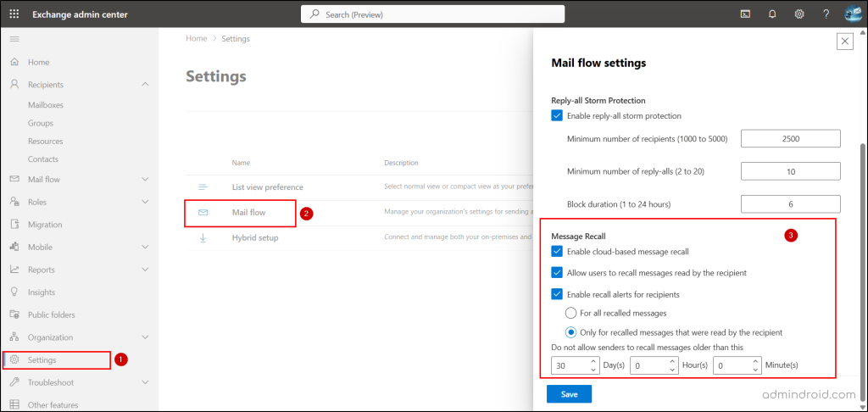Decrease the Hour(s) stepper value
868x412 pixels.
(x=672, y=370)
